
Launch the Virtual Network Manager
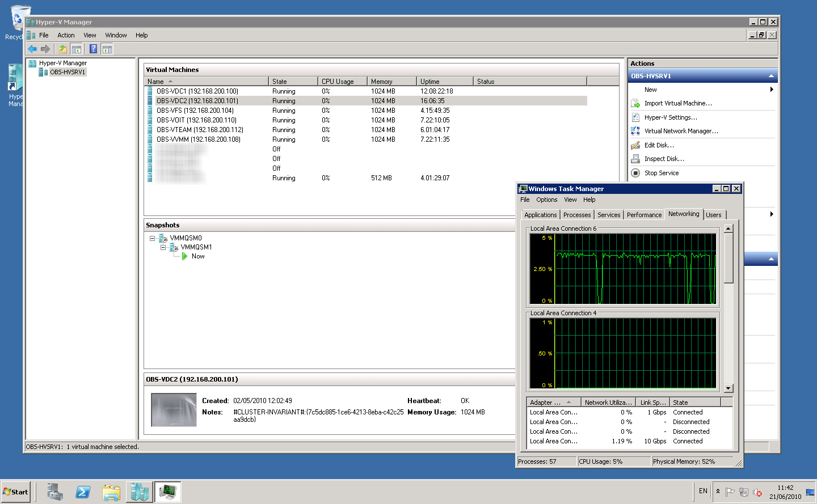(680, 131)
